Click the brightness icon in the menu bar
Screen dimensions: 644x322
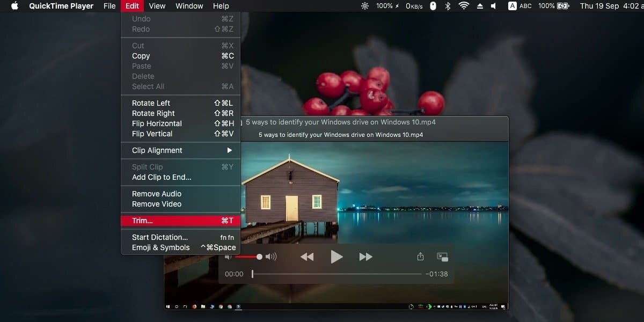coord(364,6)
